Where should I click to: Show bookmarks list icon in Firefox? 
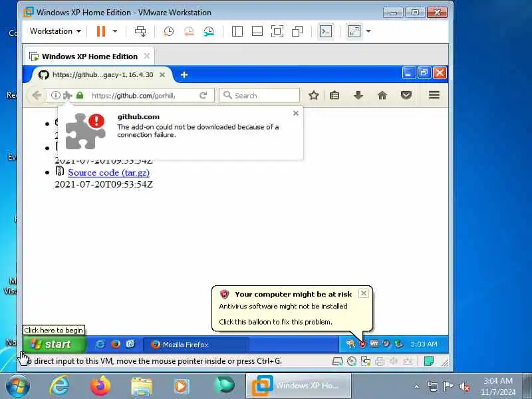pos(334,95)
